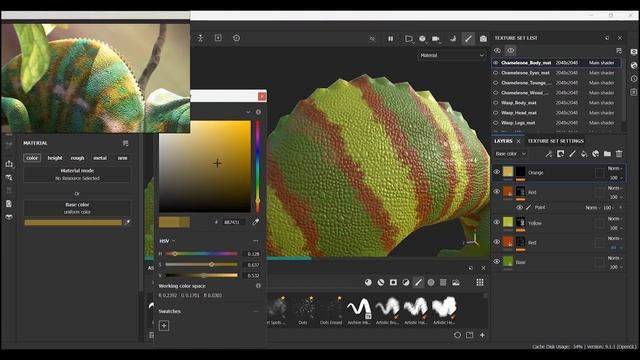Viewport: 640px width, 360px height.
Task: Click the base color bar swatch
Action: [73, 222]
